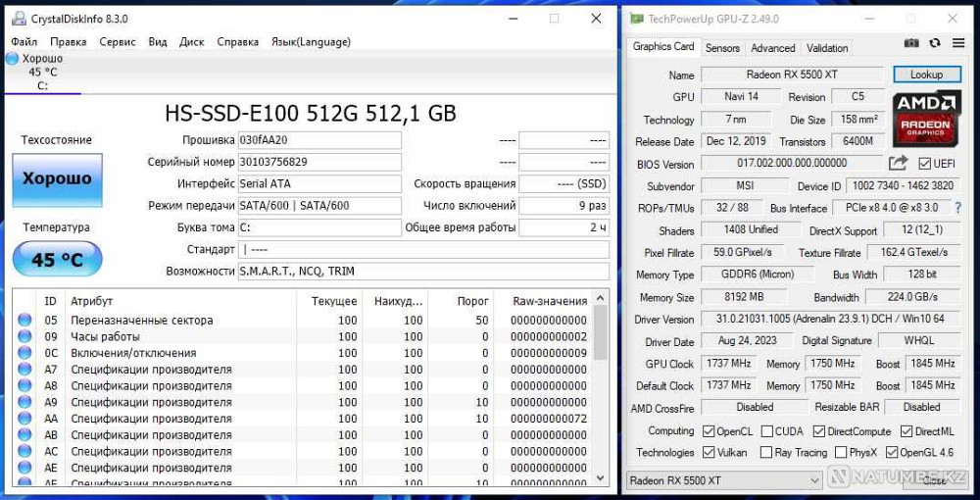Click the attribute list scrollbar thumb
The image size is (980, 500).
tap(600, 332)
